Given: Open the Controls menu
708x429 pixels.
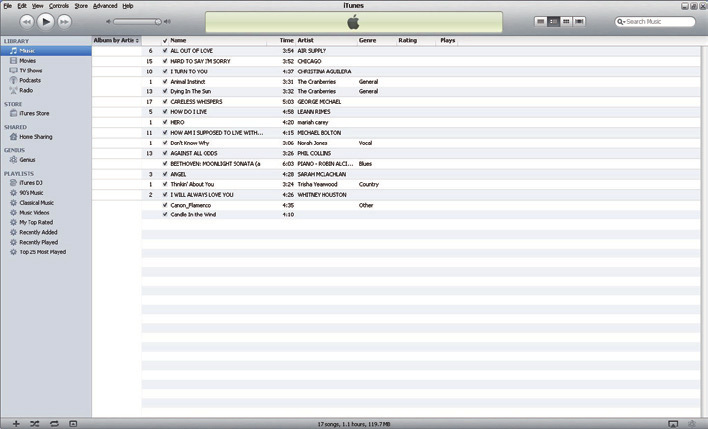Looking at the screenshot, I should tap(59, 6).
